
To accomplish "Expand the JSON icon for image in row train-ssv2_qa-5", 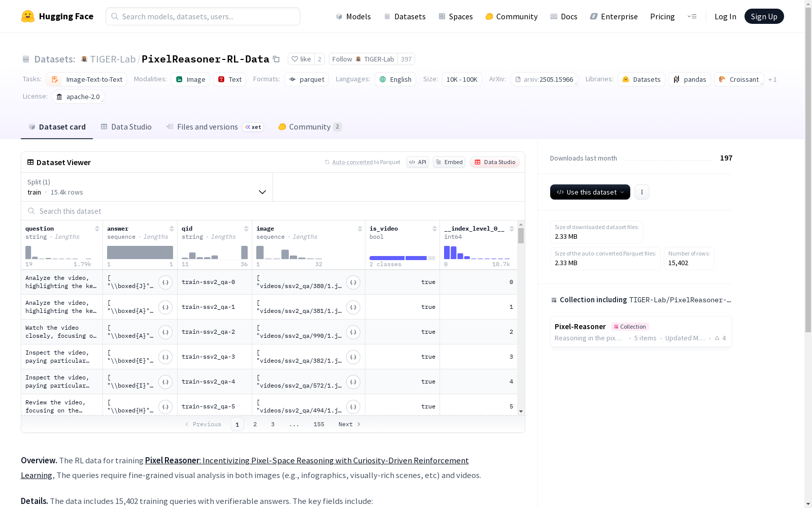I will pos(353,407).
